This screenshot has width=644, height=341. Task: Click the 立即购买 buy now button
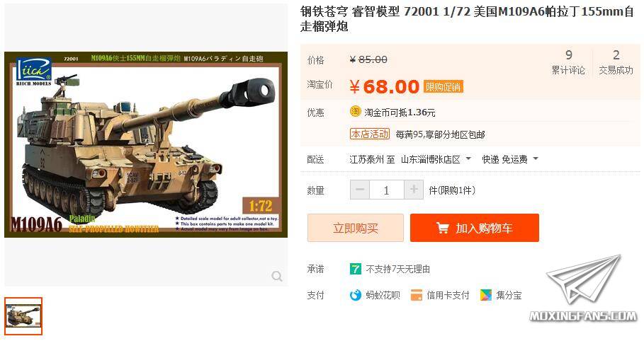(x=356, y=228)
